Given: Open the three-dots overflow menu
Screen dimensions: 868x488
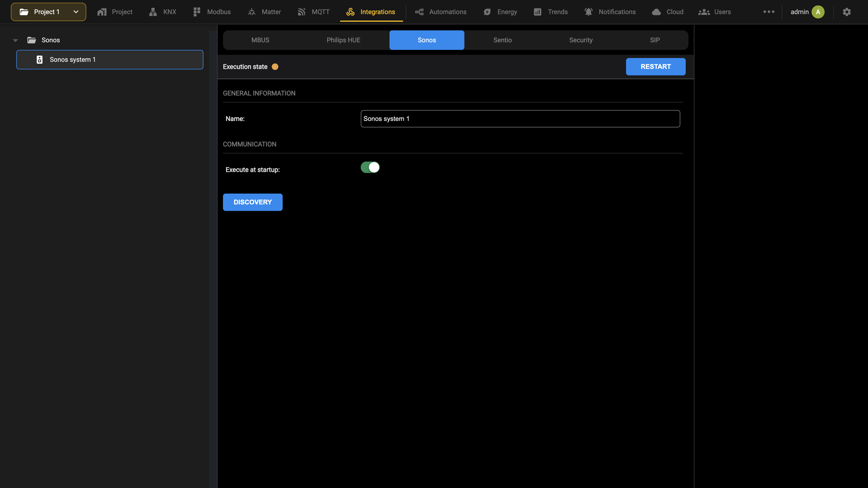Looking at the screenshot, I should coord(769,12).
